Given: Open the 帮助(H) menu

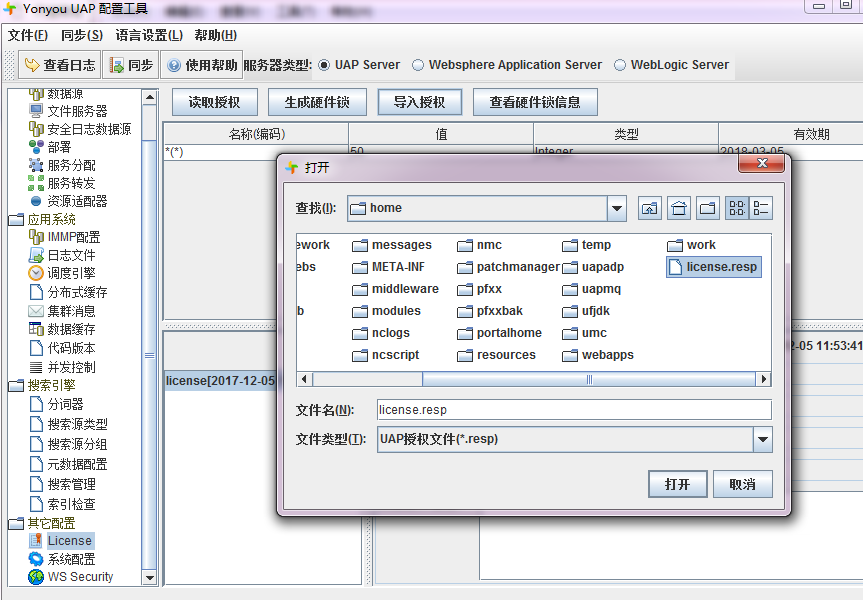Looking at the screenshot, I should [x=215, y=35].
